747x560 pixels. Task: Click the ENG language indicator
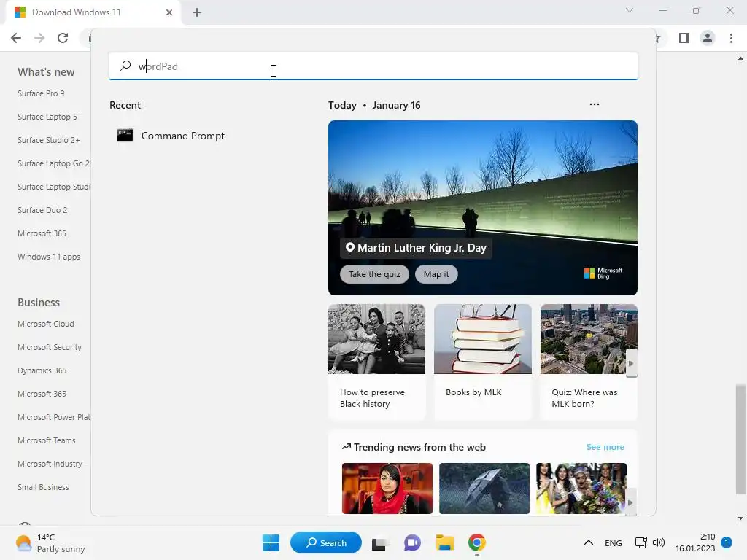pyautogui.click(x=613, y=543)
